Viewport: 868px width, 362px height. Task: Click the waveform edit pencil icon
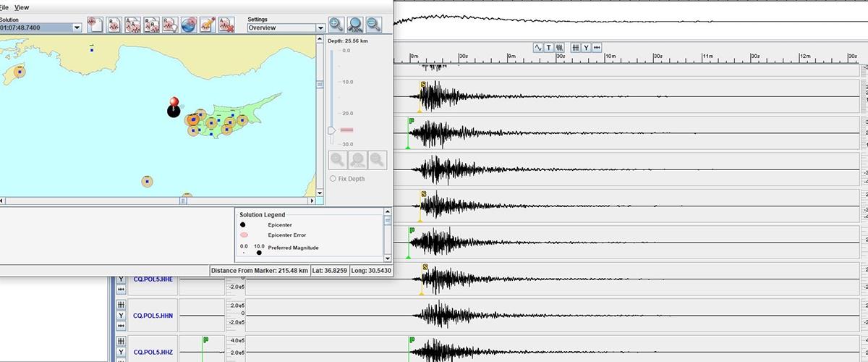click(208, 25)
